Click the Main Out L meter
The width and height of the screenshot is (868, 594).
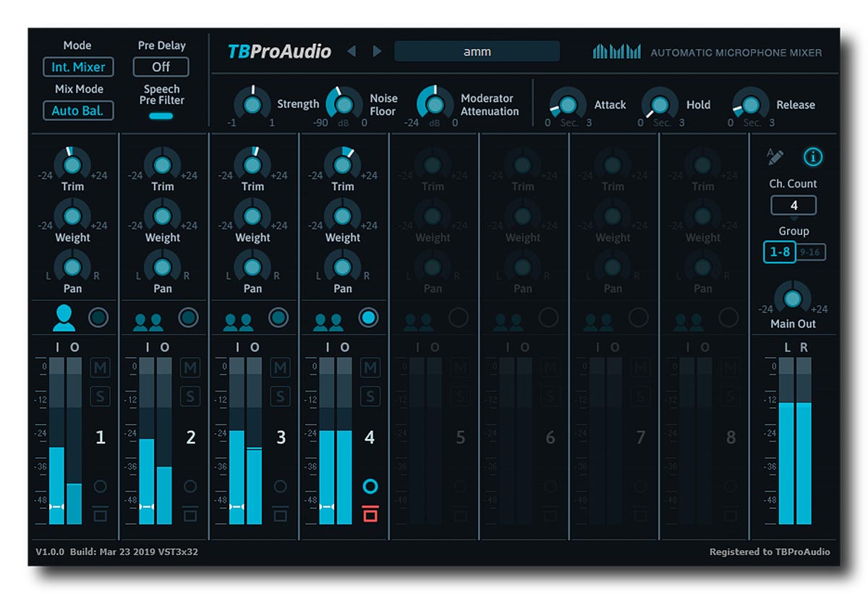[x=786, y=441]
